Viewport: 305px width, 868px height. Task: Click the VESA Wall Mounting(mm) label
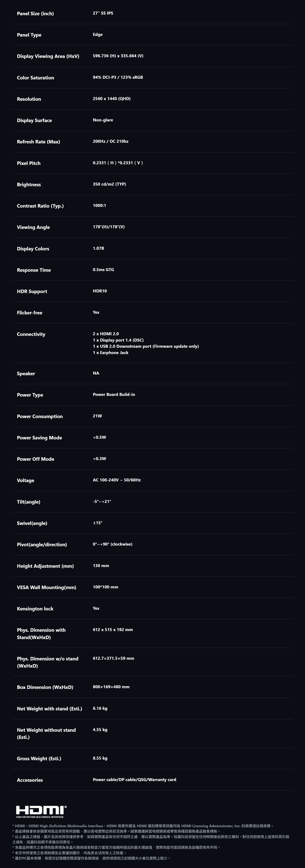[x=47, y=588]
